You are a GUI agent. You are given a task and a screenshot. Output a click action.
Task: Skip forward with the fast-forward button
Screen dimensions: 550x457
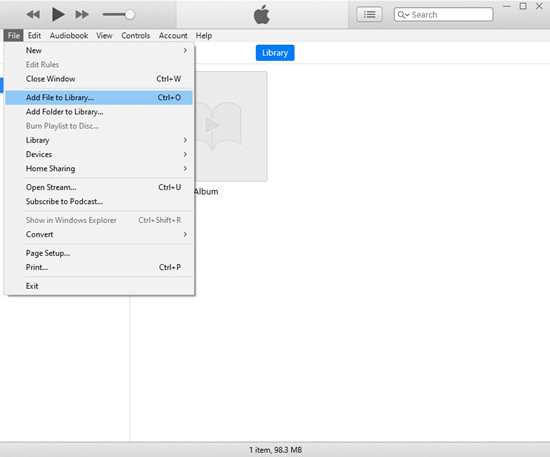[82, 14]
